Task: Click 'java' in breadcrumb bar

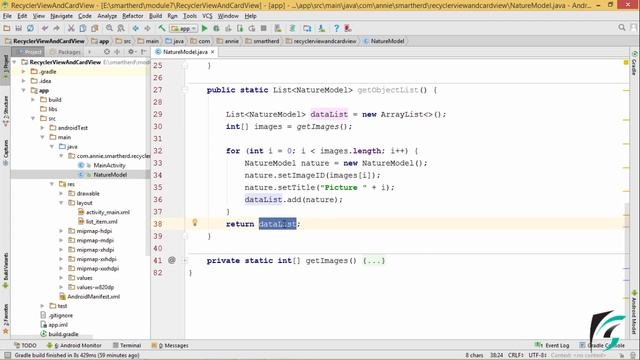Action: pos(175,41)
